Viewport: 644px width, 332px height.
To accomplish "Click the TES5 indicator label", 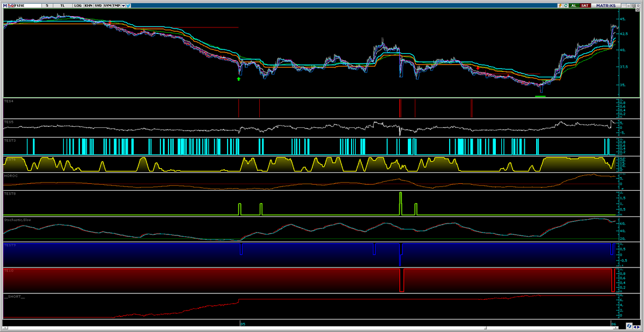I will coord(8,122).
